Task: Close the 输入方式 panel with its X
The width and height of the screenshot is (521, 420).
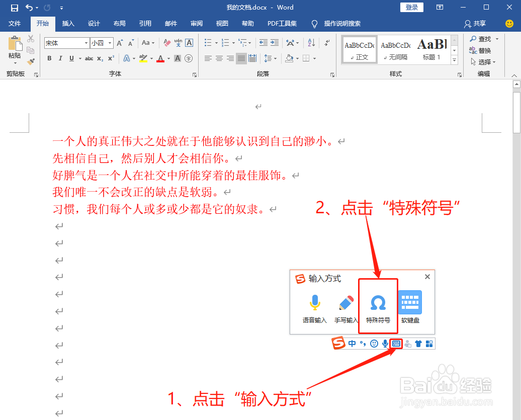Action: click(427, 277)
